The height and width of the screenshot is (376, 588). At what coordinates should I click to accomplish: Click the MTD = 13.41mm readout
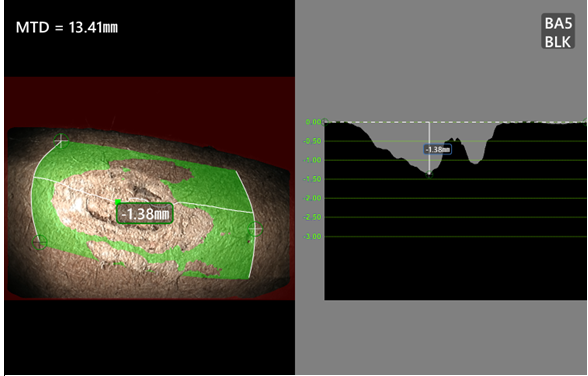(67, 27)
